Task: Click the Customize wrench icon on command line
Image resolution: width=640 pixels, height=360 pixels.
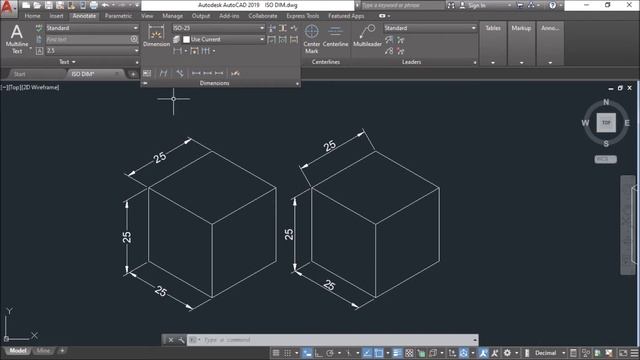Action: (181, 340)
